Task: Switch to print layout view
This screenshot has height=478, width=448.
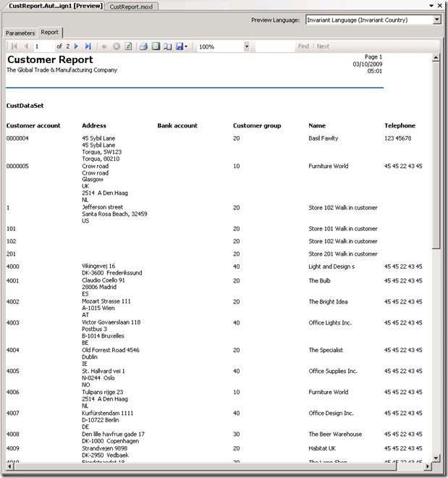Action: point(156,46)
